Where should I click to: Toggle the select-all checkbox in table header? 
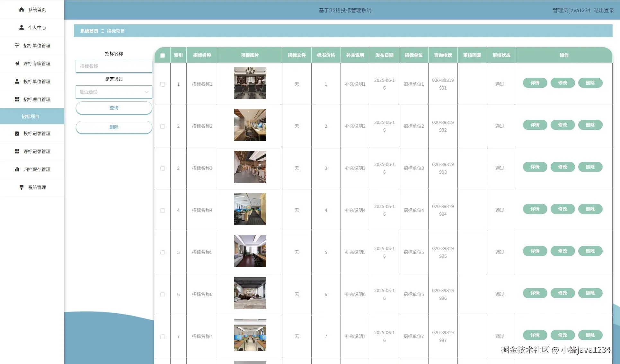(163, 55)
